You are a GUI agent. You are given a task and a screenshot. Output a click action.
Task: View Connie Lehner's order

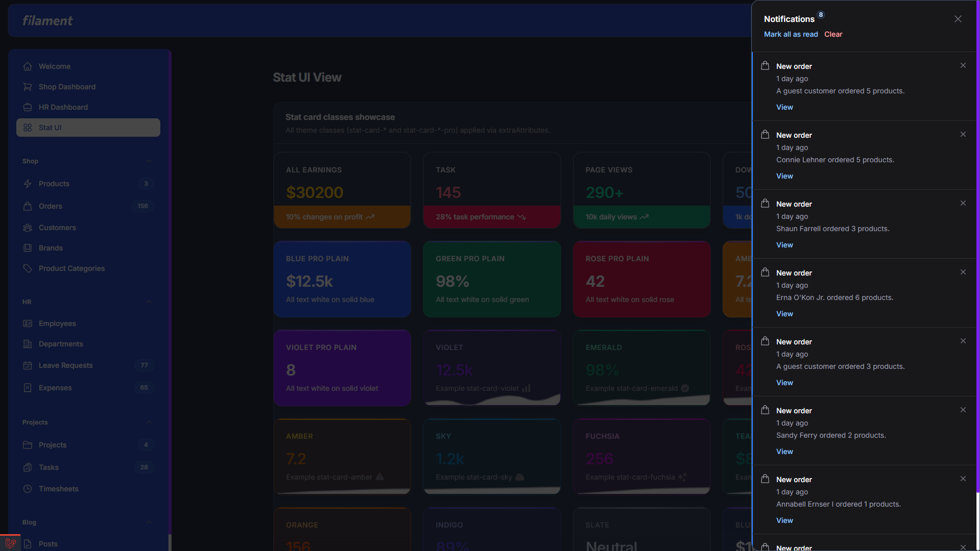point(785,176)
